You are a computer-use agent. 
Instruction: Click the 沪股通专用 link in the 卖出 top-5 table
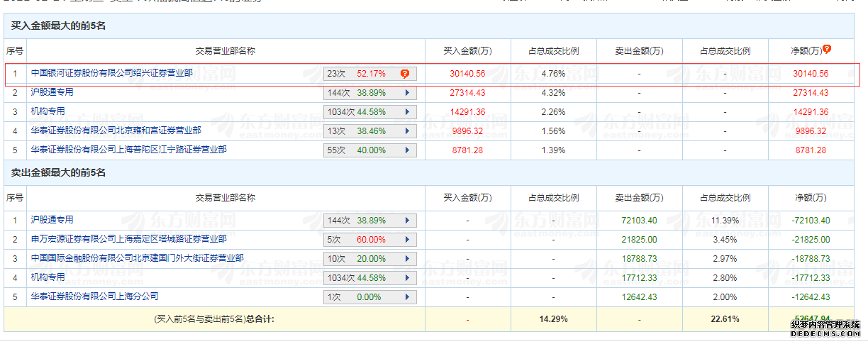point(52,220)
